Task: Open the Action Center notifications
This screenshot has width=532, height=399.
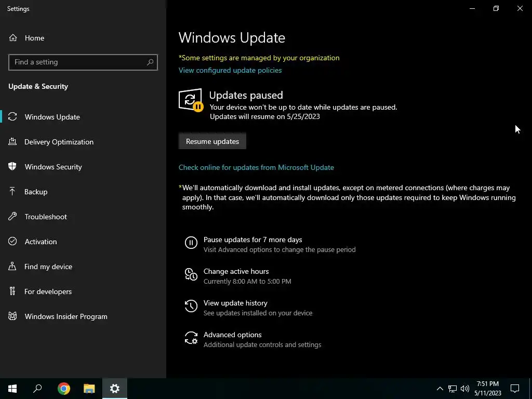Action: pos(515,389)
